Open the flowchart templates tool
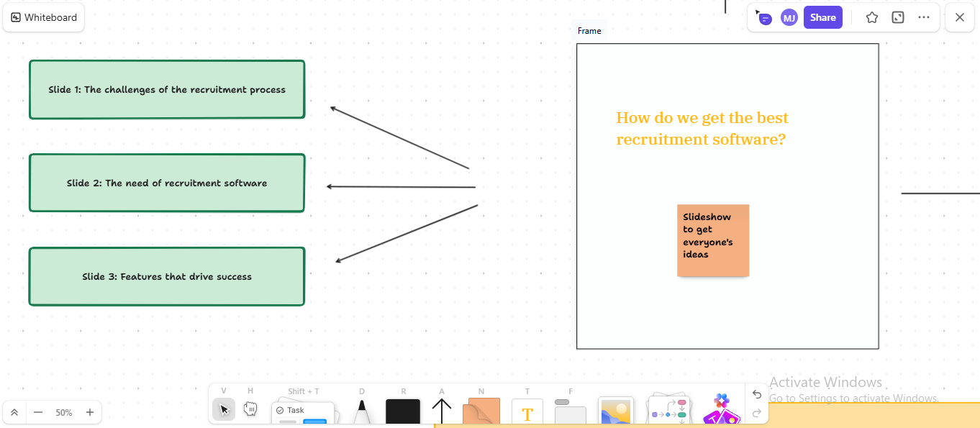The image size is (980, 428). tap(668, 410)
